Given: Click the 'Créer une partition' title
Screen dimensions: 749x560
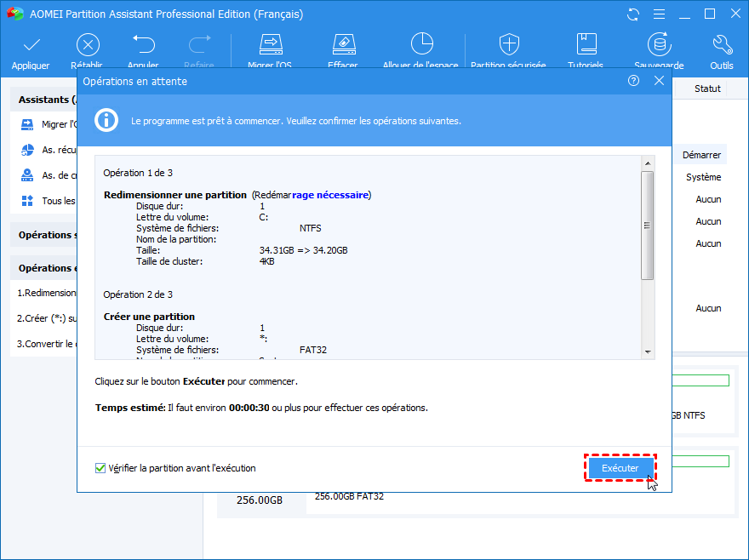Looking at the screenshot, I should click(149, 317).
